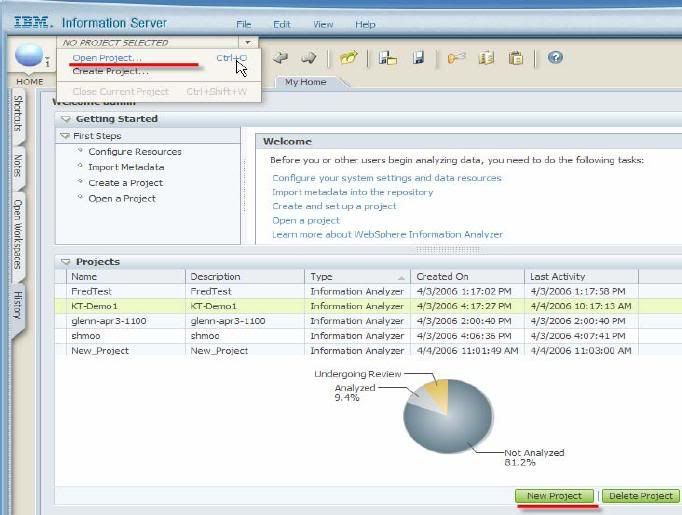
Task: Click the blue globe icon
Action: coord(31,57)
